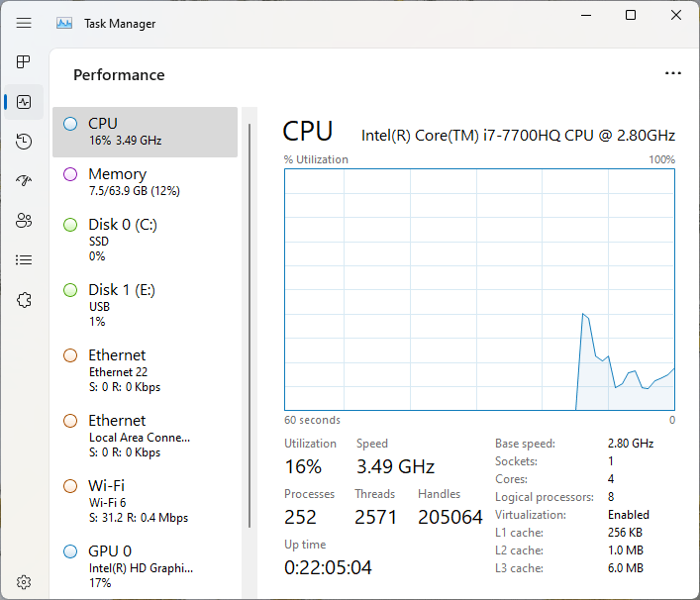Select CPU in the resource list
Image resolution: width=700 pixels, height=600 pixels.
pos(146,132)
